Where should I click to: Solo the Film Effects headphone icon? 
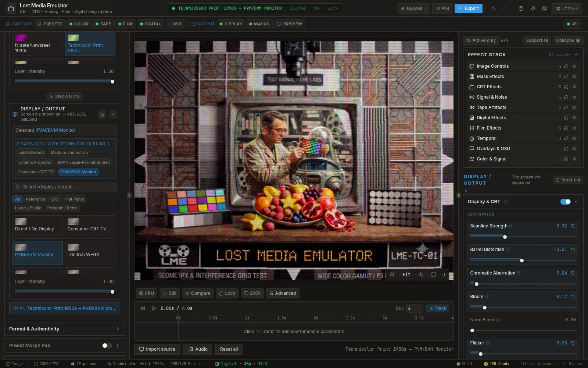pyautogui.click(x=566, y=128)
